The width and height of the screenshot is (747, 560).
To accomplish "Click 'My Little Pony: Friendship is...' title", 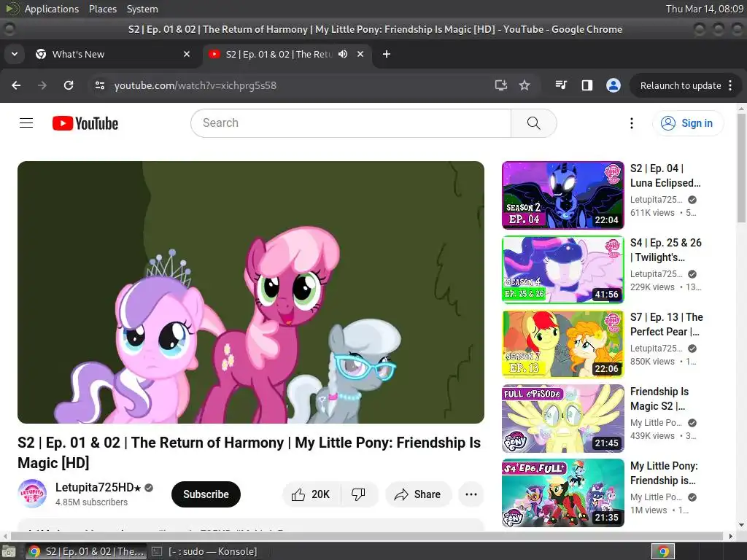I will click(664, 472).
